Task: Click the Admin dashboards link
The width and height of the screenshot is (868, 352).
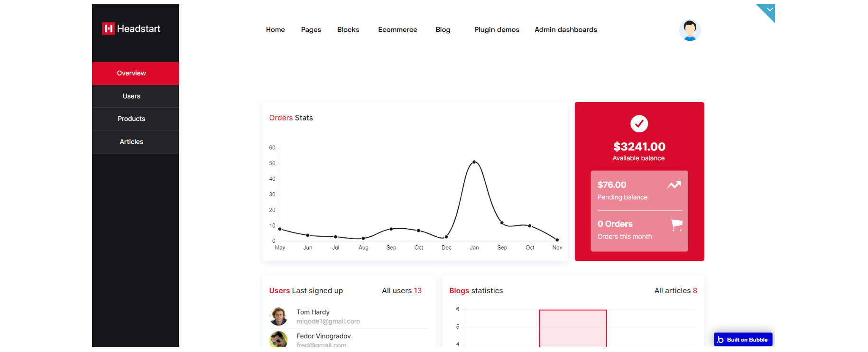Action: click(x=566, y=29)
